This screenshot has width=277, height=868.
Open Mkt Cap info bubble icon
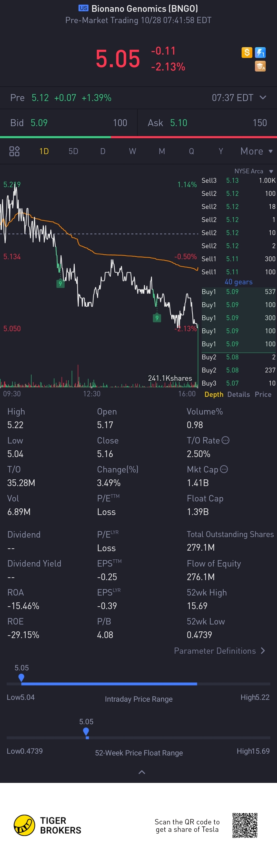[224, 469]
